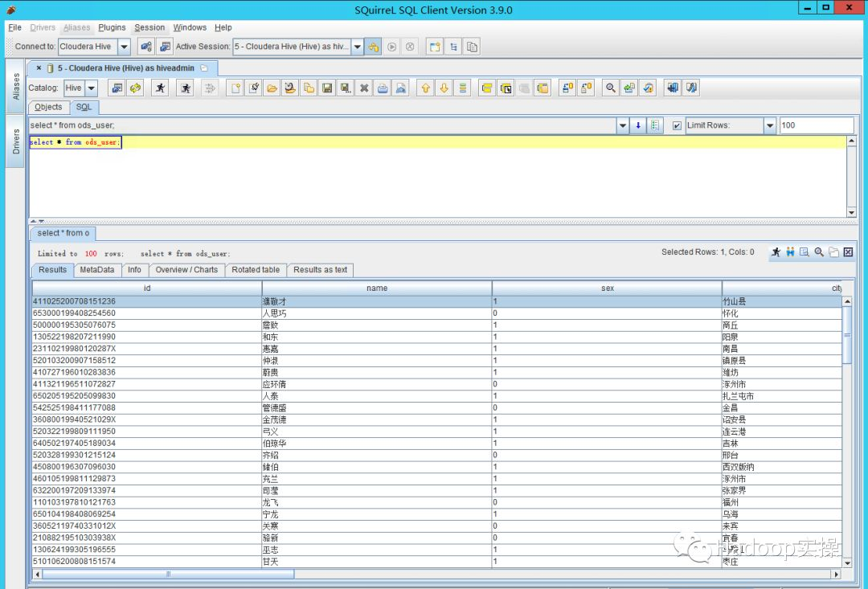The height and width of the screenshot is (589, 868).
Task: Click the find-in-results binoculars icon
Action: [x=790, y=252]
